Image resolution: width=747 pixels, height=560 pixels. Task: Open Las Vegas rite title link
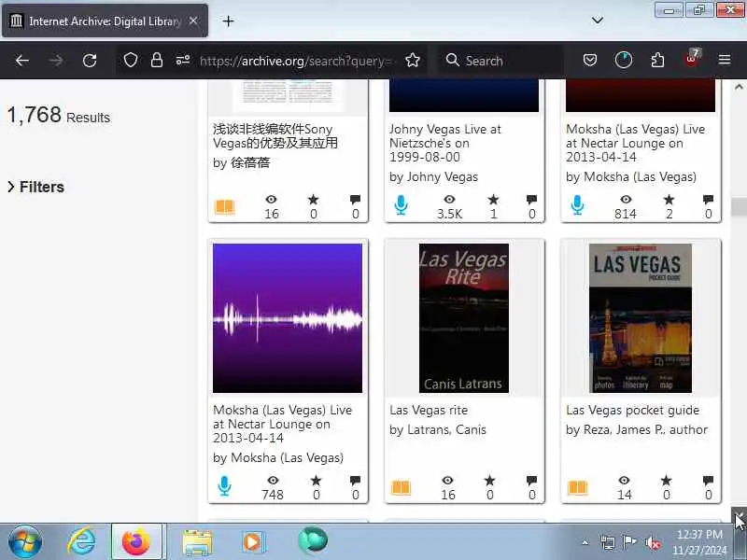(429, 410)
